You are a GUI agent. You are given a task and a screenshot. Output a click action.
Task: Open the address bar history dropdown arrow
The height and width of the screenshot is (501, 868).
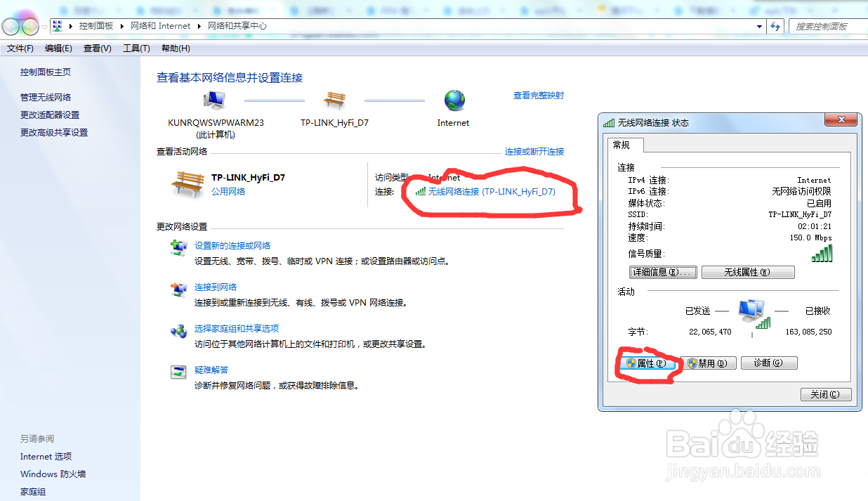(x=759, y=26)
